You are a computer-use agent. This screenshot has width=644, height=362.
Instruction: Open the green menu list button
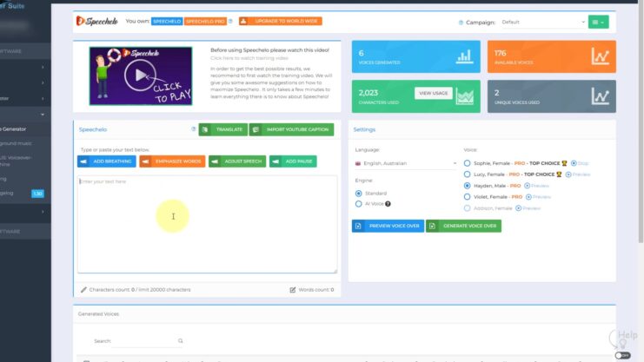coord(599,23)
